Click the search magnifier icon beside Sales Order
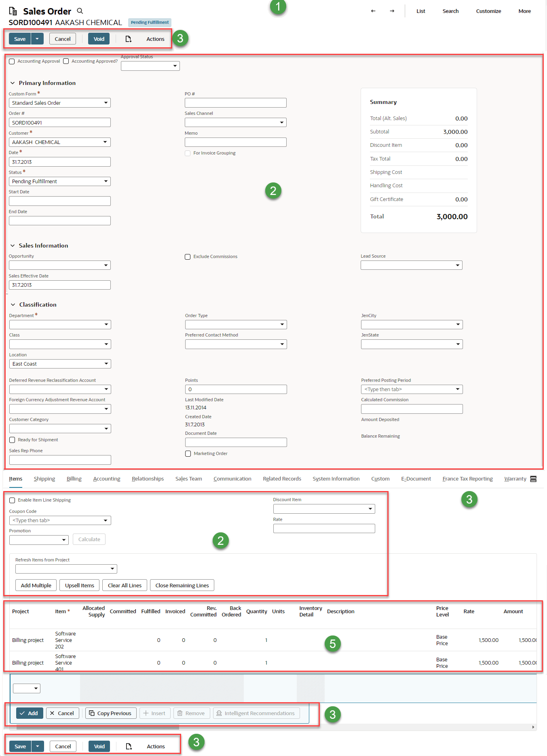The height and width of the screenshot is (756, 547). tap(80, 11)
